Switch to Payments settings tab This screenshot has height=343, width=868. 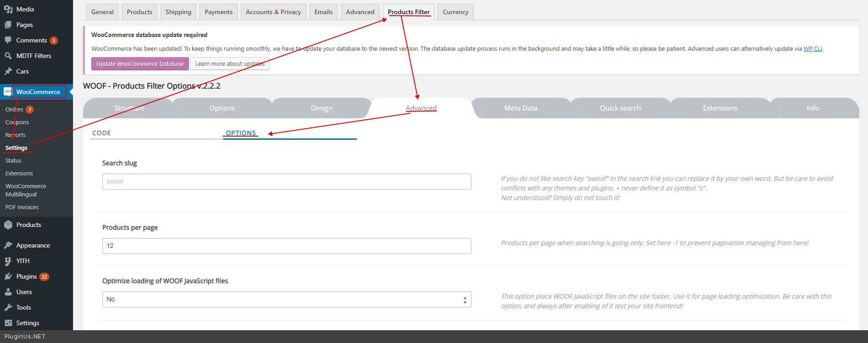[219, 12]
